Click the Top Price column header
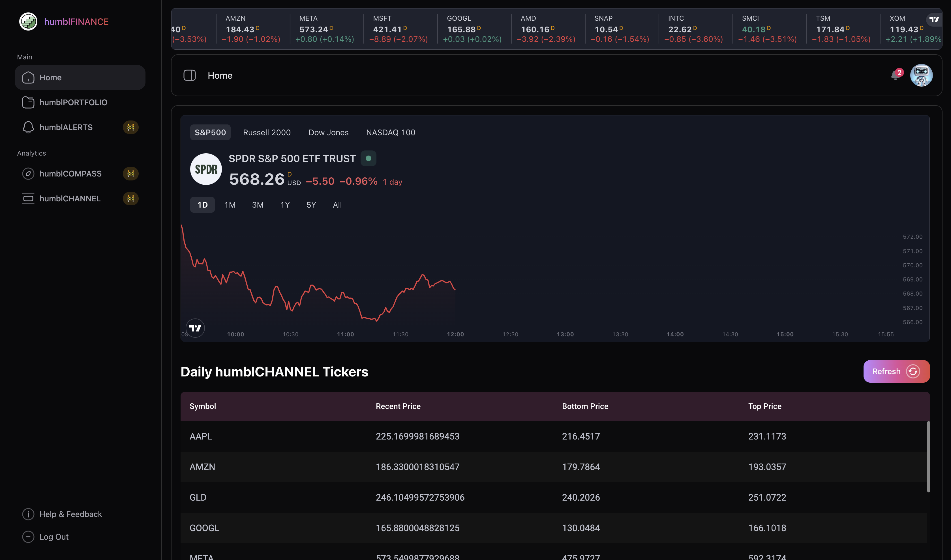The image size is (951, 560). tap(764, 406)
